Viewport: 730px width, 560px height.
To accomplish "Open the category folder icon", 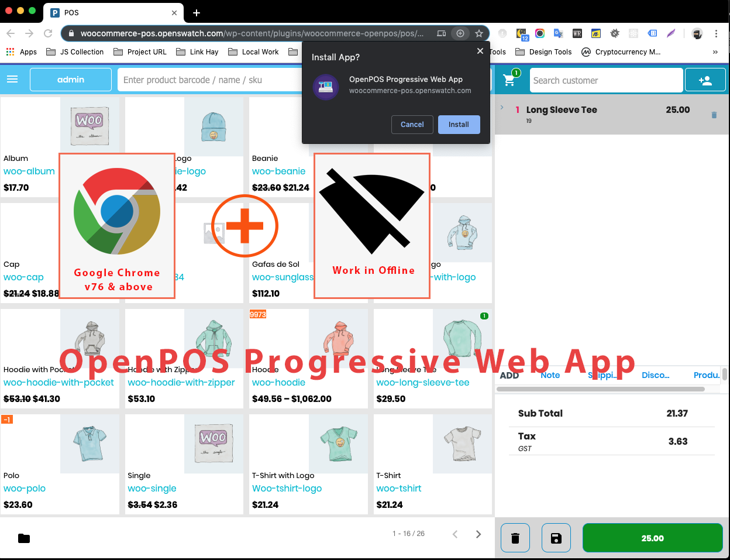I will pyautogui.click(x=24, y=538).
